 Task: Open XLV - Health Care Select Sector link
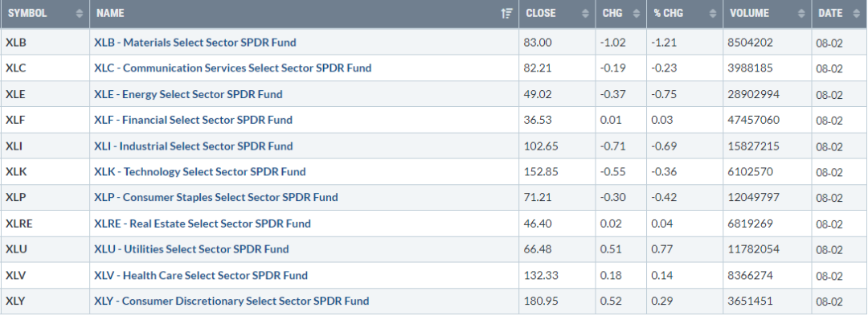point(201,276)
